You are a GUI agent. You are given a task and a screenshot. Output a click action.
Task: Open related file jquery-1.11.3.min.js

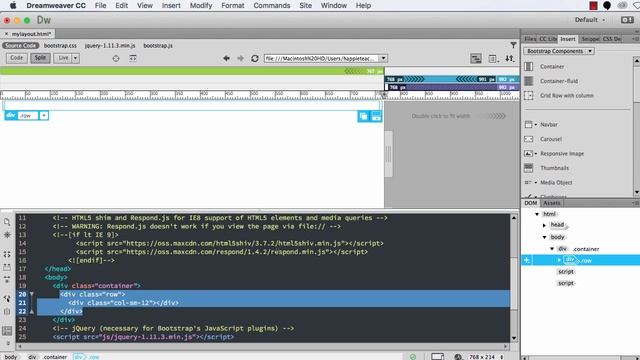110,46
